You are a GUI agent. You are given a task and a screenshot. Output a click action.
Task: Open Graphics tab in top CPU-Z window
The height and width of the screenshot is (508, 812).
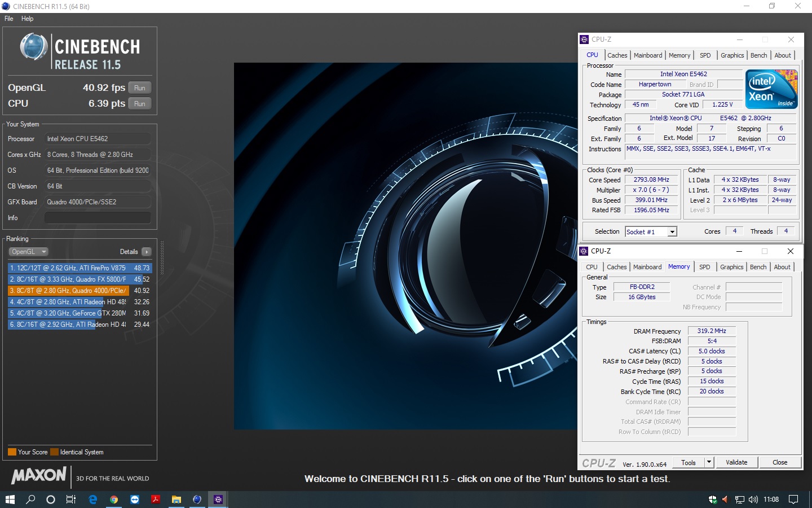coord(732,55)
